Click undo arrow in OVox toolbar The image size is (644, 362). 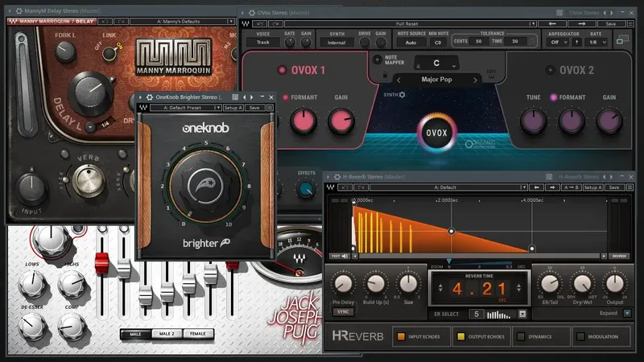pos(260,24)
